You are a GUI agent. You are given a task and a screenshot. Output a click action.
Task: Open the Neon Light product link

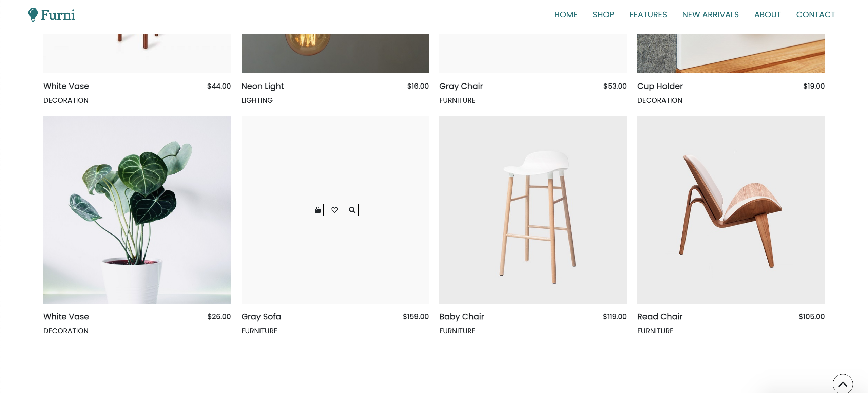pos(262,86)
